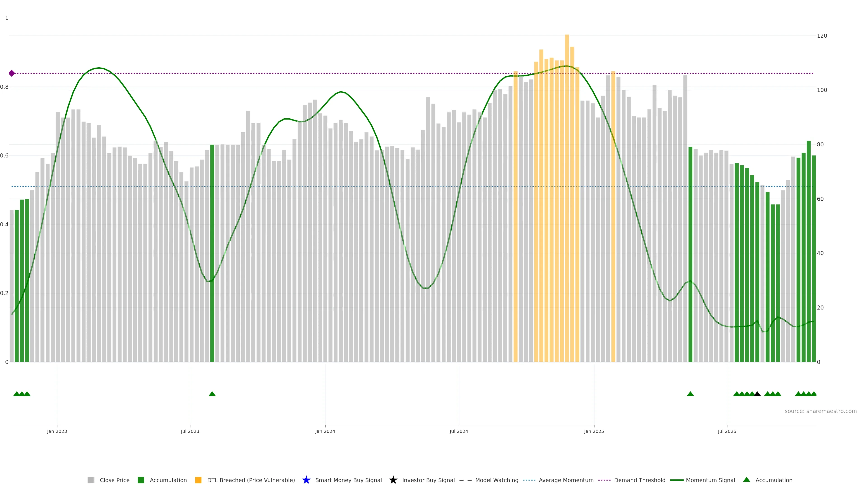Click the Model Watching dashed line icon
The image size is (868, 488).
(x=465, y=480)
